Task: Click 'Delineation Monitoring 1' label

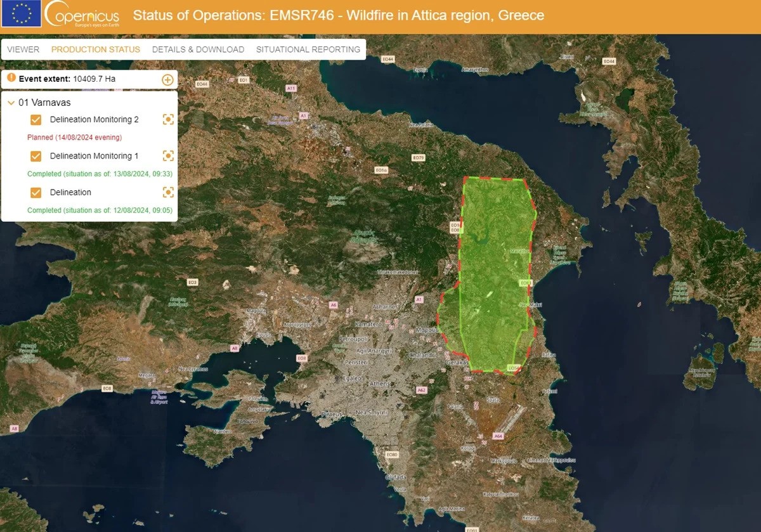Action: 94,155
